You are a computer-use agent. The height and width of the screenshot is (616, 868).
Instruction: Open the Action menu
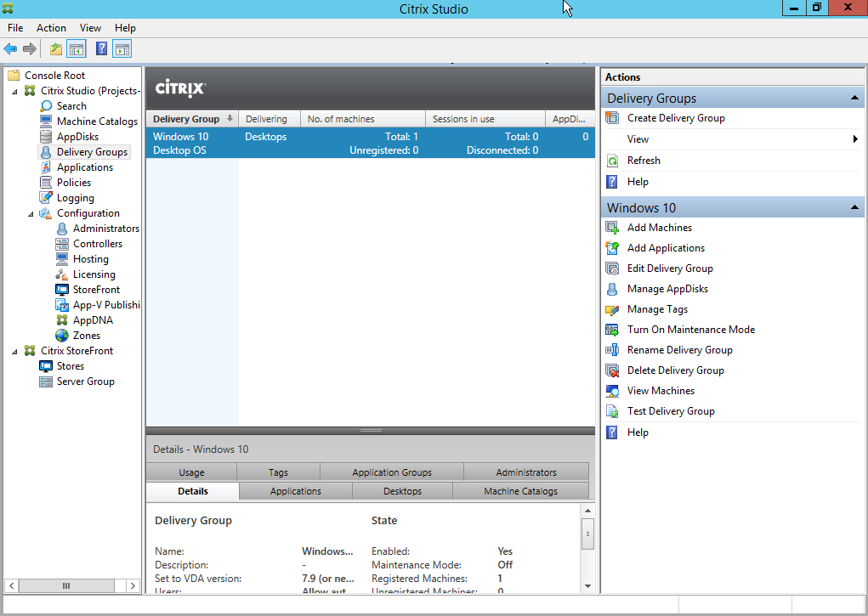point(51,28)
